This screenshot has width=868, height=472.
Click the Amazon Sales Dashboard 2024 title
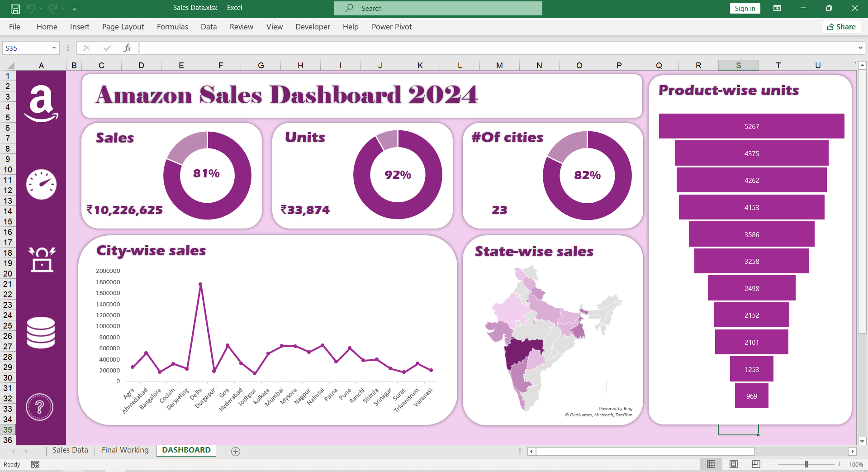click(x=287, y=95)
